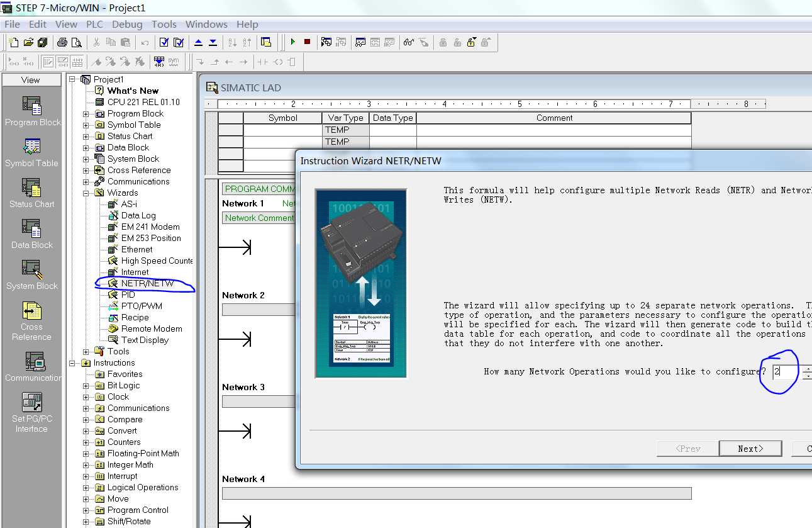This screenshot has height=528, width=812.
Task: Open Symbol Table in View bar
Action: click(32, 152)
